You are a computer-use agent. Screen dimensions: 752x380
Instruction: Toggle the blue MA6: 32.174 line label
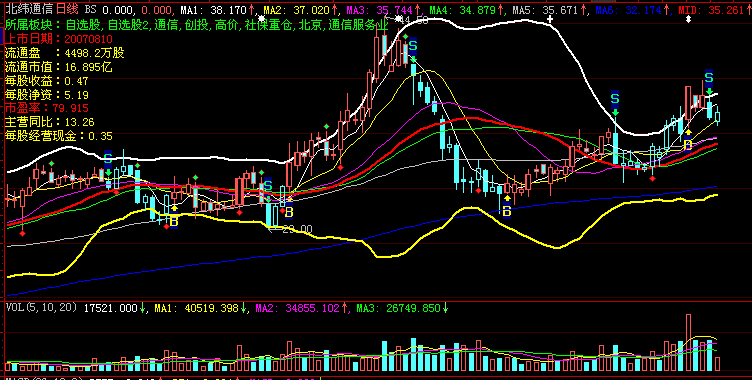point(627,10)
